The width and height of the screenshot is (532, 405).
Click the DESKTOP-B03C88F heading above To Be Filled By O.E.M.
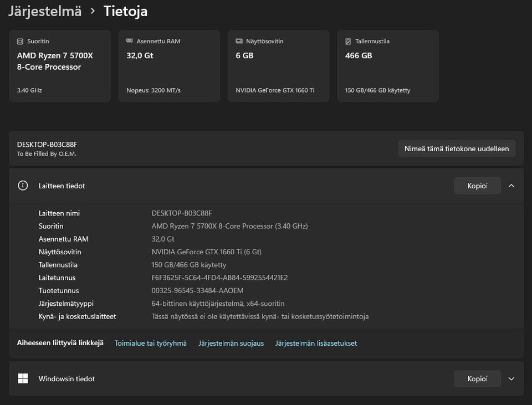(x=47, y=145)
